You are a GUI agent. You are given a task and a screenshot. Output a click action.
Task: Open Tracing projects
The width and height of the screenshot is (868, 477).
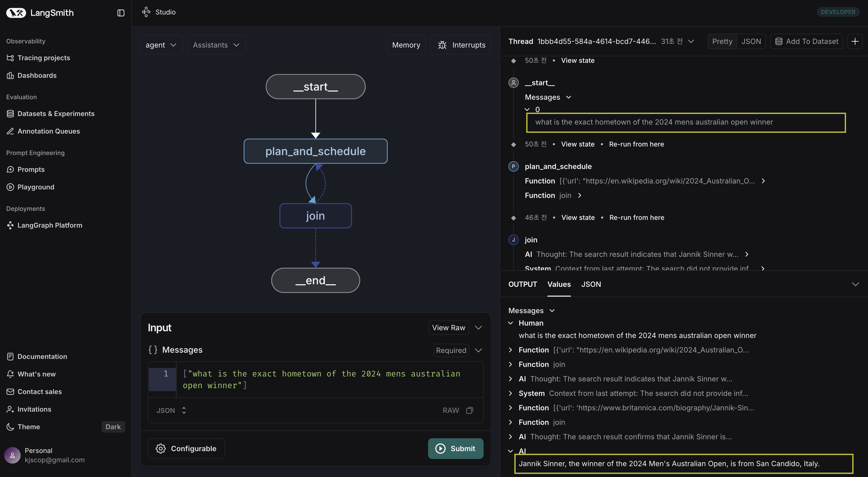coord(43,58)
